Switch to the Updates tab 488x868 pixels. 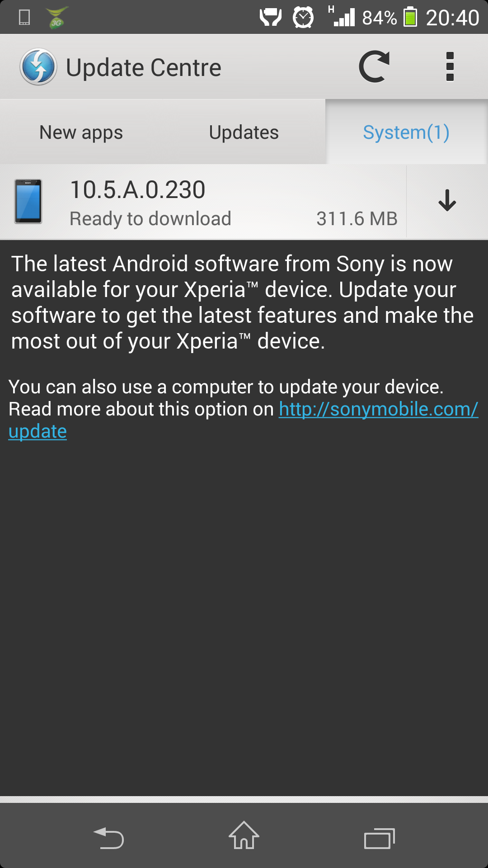tap(244, 132)
